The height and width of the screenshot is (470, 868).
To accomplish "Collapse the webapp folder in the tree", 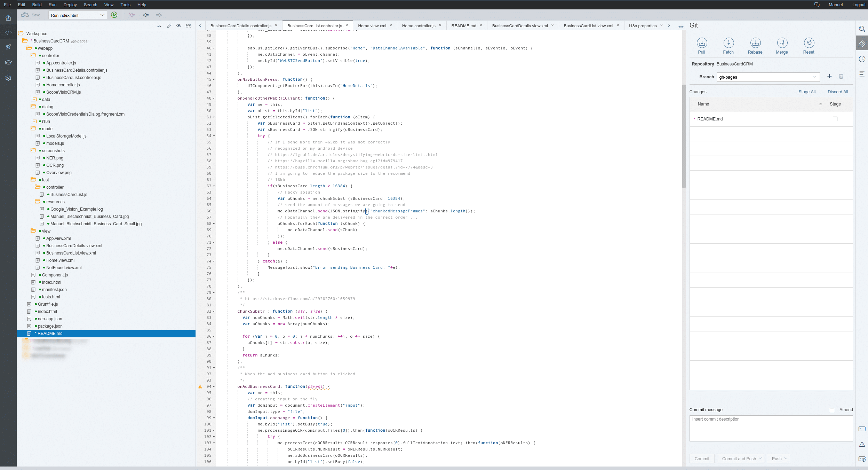I will tap(29, 48).
